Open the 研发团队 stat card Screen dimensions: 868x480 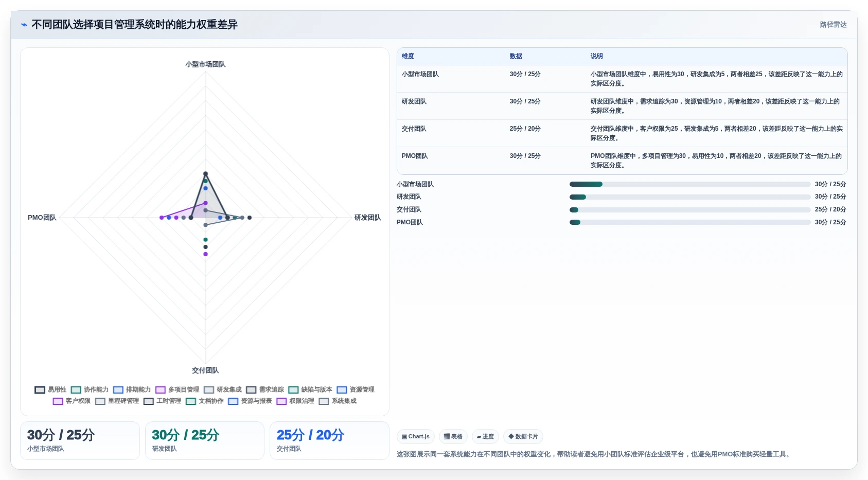pos(205,440)
